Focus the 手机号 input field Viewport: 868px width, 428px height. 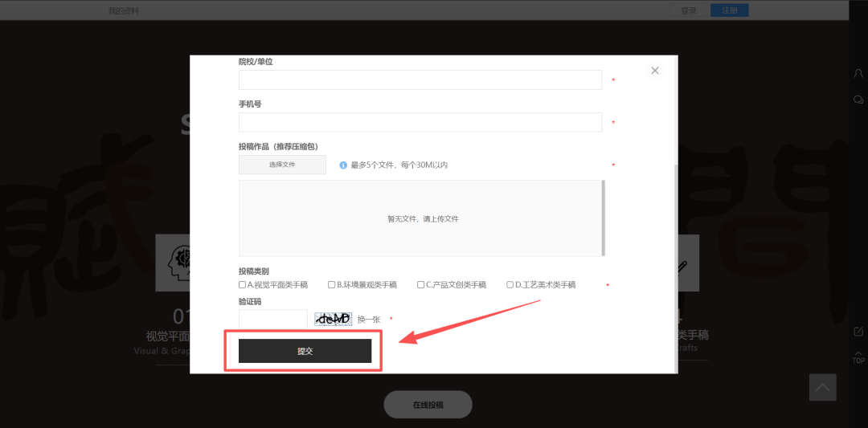[x=420, y=122]
